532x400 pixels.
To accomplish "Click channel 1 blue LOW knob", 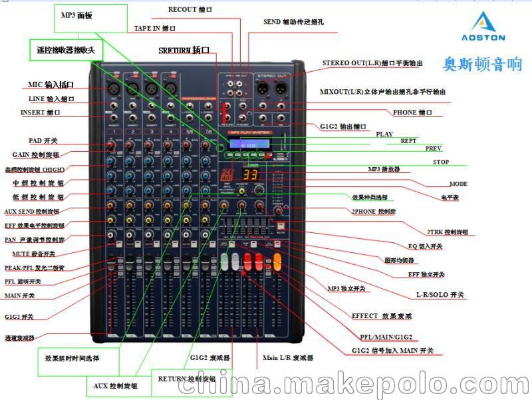I will pos(110,190).
